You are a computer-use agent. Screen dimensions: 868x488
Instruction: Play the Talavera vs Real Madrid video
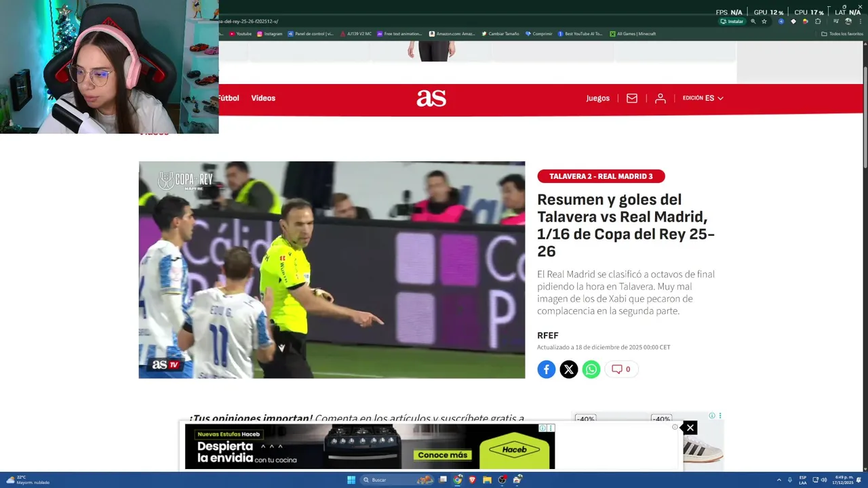point(332,270)
